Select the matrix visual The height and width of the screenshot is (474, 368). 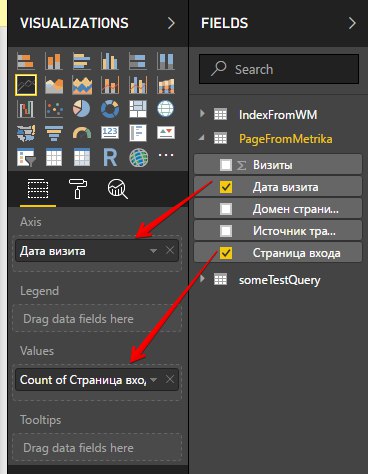[x=82, y=157]
